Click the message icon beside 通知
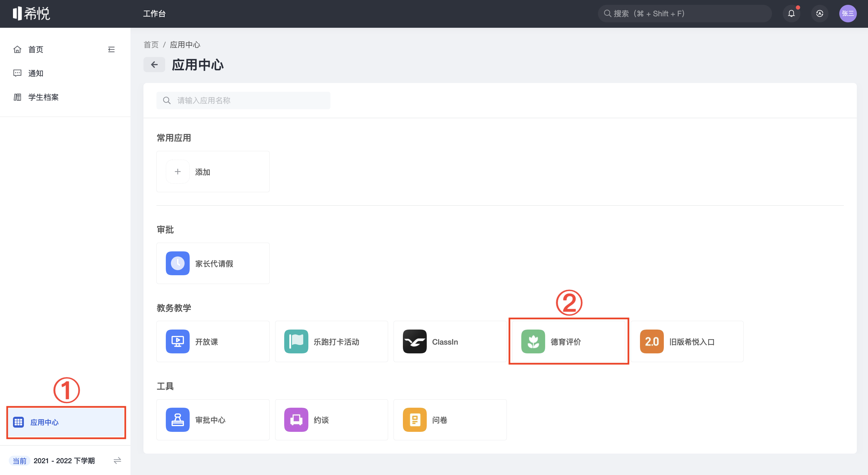The image size is (868, 475). point(17,73)
